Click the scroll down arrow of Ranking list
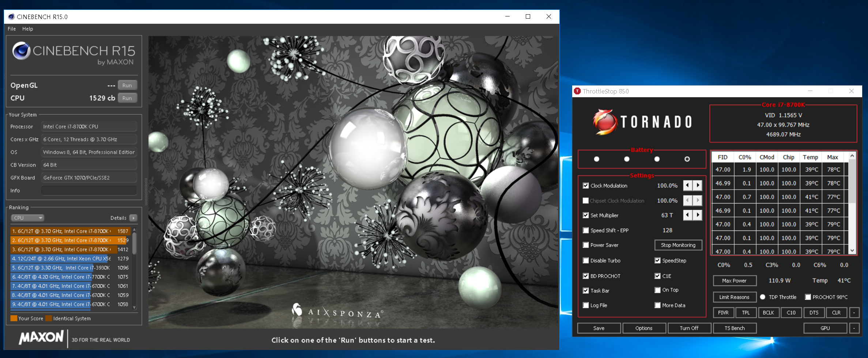868x358 pixels. point(134,308)
